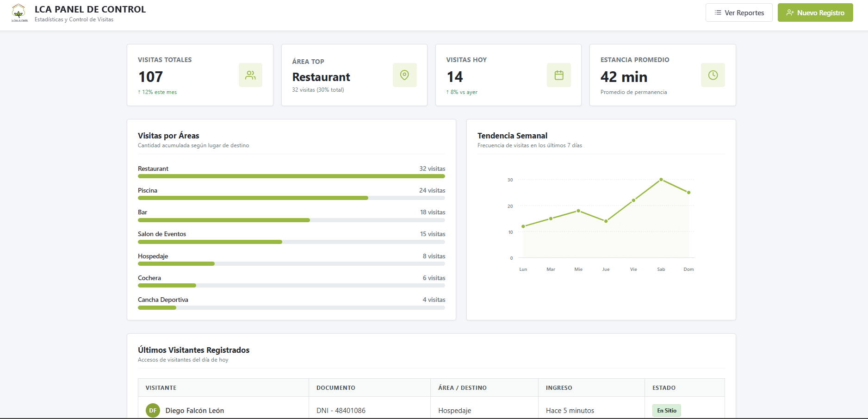
Task: Click the Promedio de permanencia text
Action: [x=633, y=92]
